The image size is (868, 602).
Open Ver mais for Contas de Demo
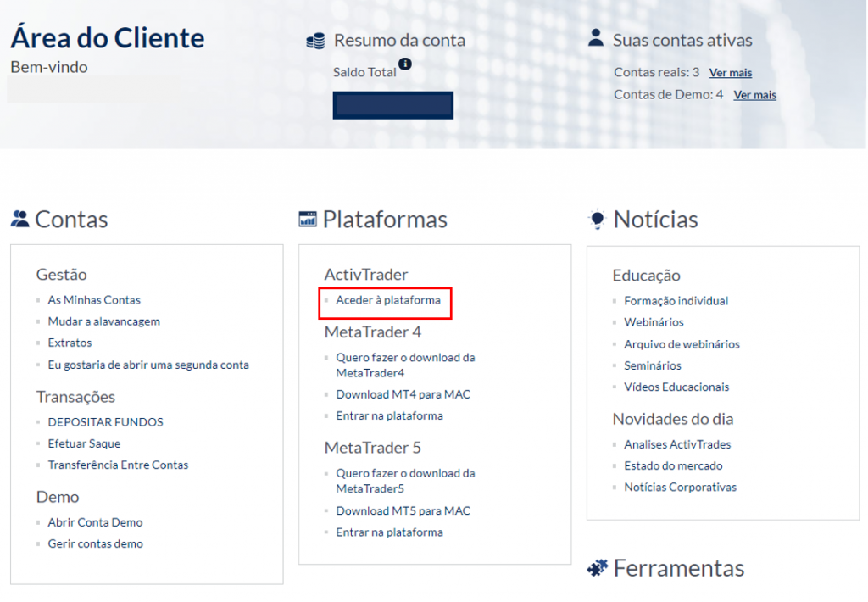pos(754,95)
